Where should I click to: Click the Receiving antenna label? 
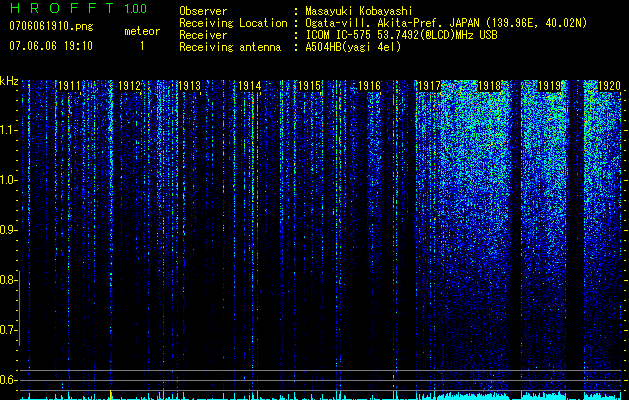(x=230, y=47)
